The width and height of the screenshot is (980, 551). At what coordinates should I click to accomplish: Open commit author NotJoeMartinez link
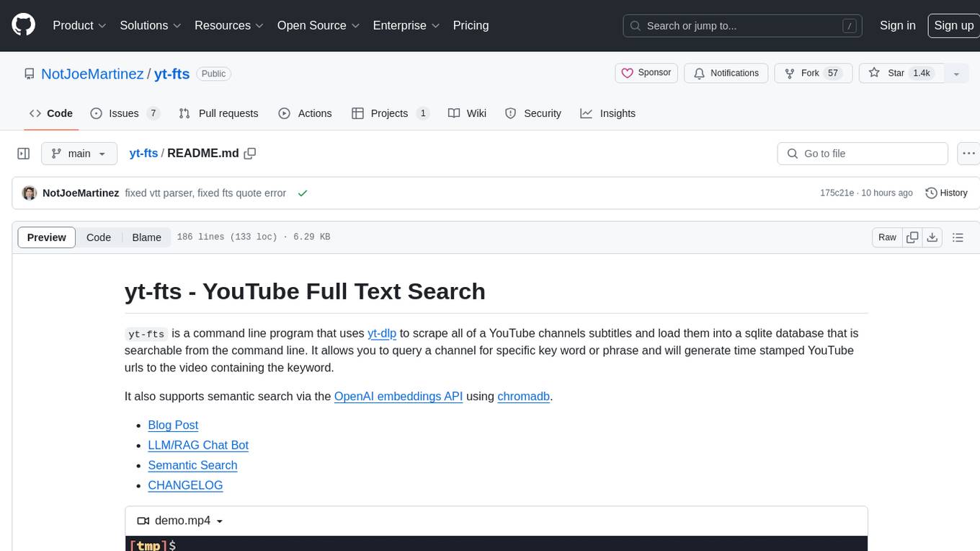pyautogui.click(x=81, y=193)
